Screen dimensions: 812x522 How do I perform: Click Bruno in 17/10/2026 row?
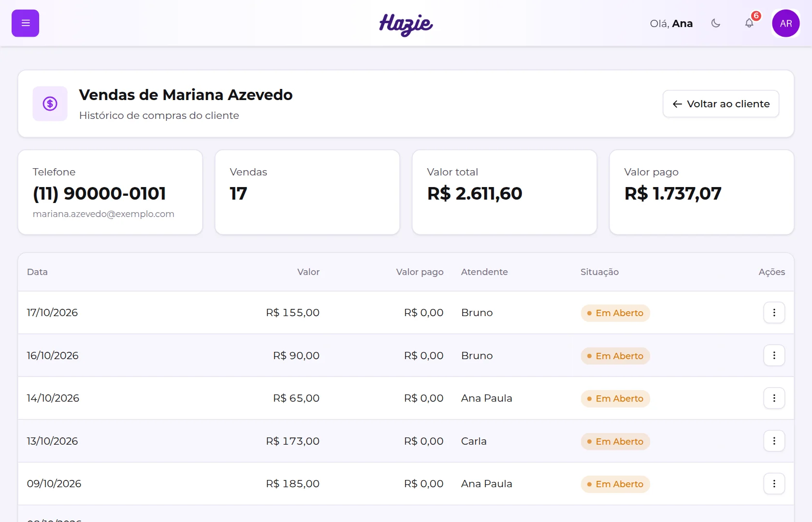[x=477, y=313]
